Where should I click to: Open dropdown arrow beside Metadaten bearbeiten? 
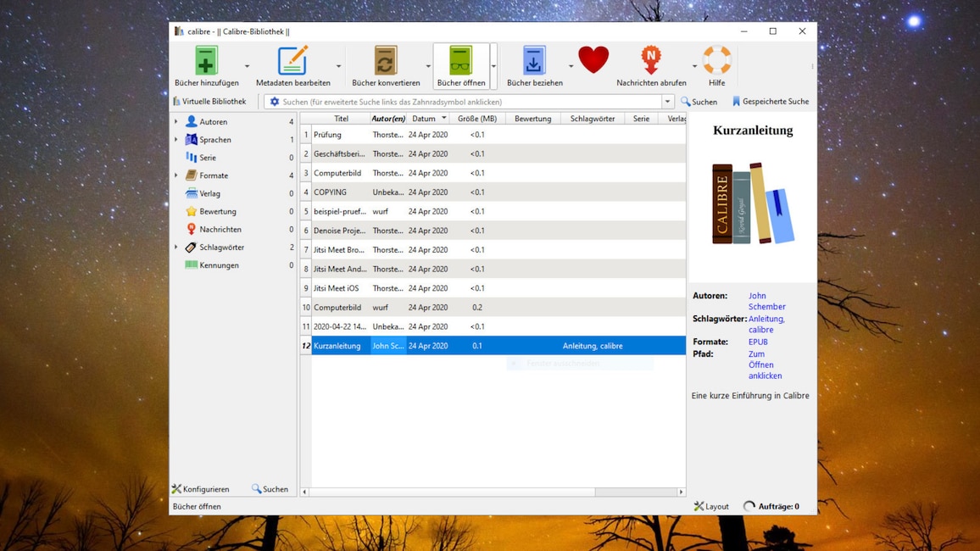(338, 66)
